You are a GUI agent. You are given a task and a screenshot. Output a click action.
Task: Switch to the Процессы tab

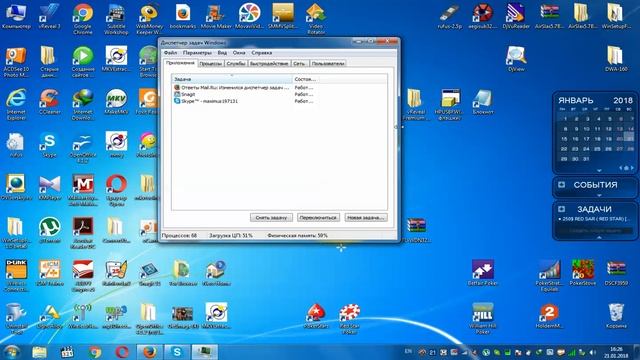211,64
